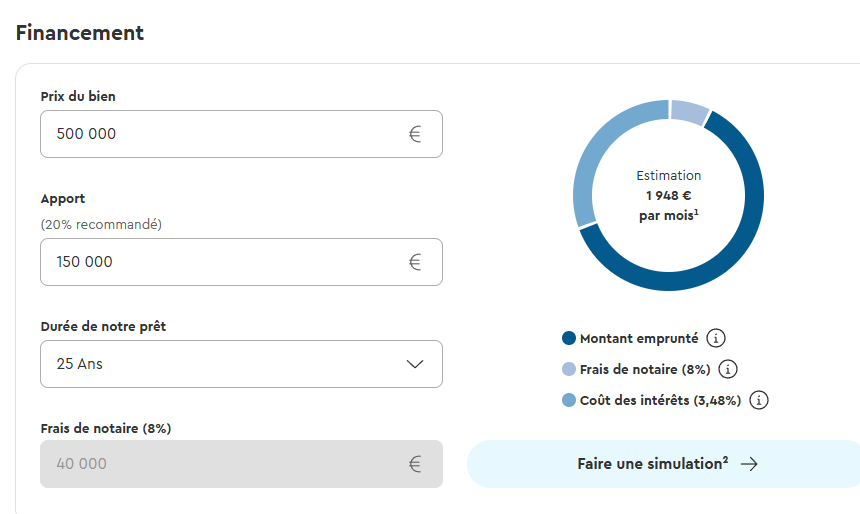The image size is (860, 514).
Task: Click euro symbol in Frais de notaire field
Action: 415,464
